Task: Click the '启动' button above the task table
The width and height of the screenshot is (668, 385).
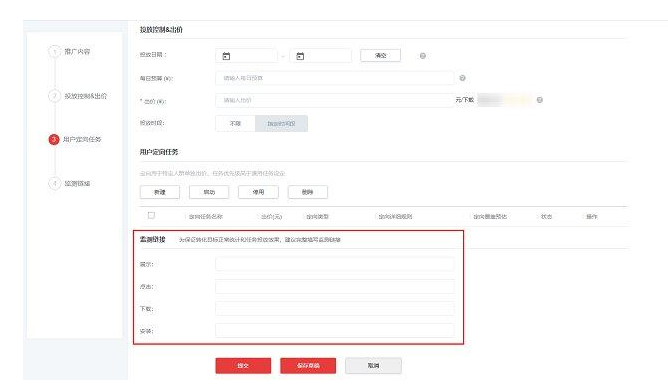Action: [209, 192]
